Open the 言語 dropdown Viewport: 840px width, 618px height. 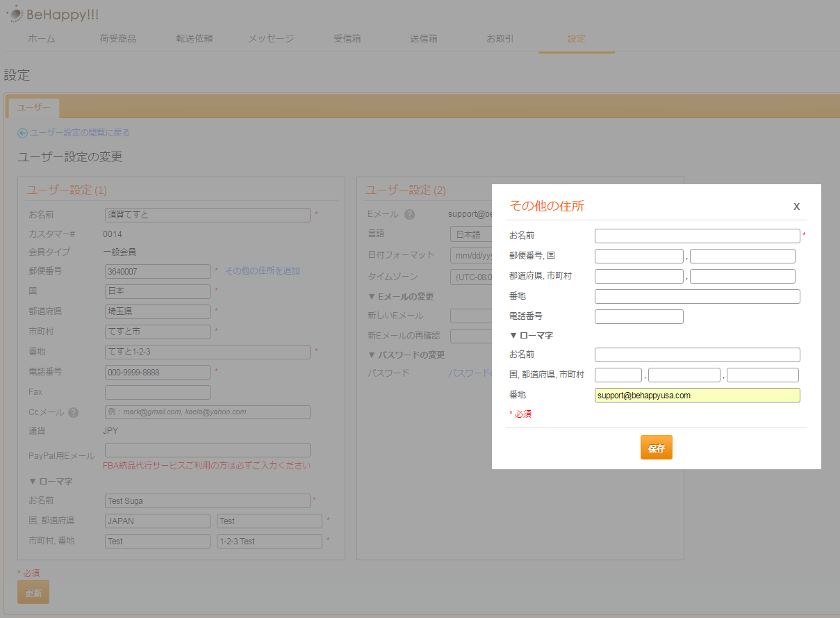tap(471, 234)
